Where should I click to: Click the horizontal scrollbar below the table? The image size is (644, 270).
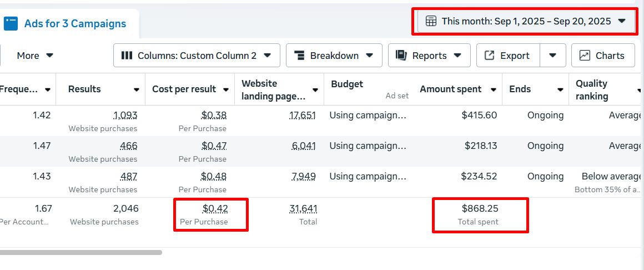81,252
